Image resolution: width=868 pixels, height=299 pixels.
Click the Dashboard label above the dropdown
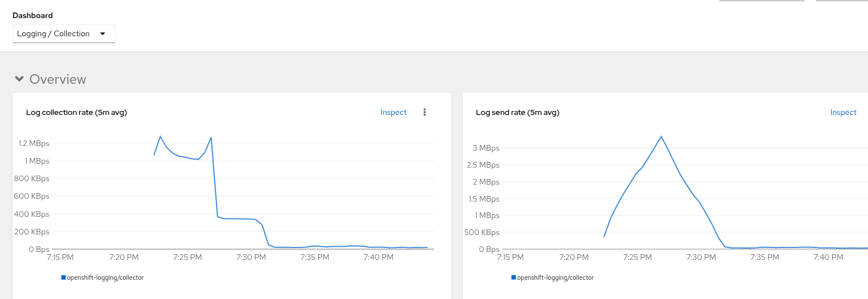33,15
